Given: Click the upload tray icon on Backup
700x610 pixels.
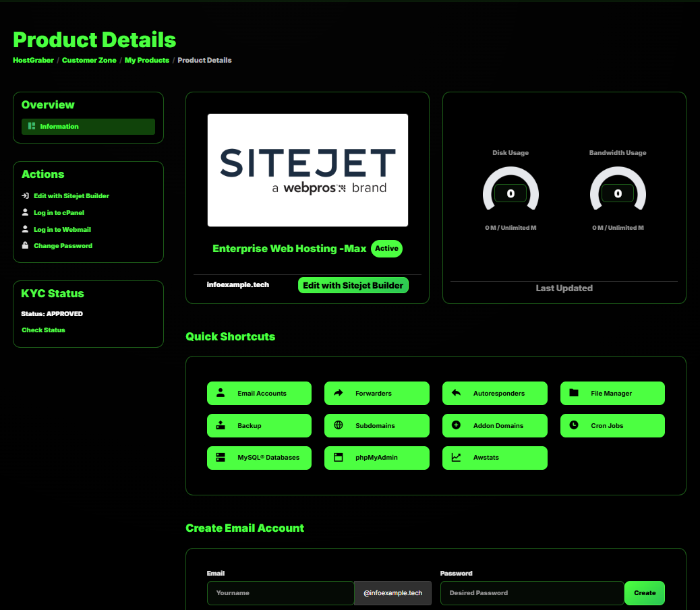Looking at the screenshot, I should pos(221,425).
